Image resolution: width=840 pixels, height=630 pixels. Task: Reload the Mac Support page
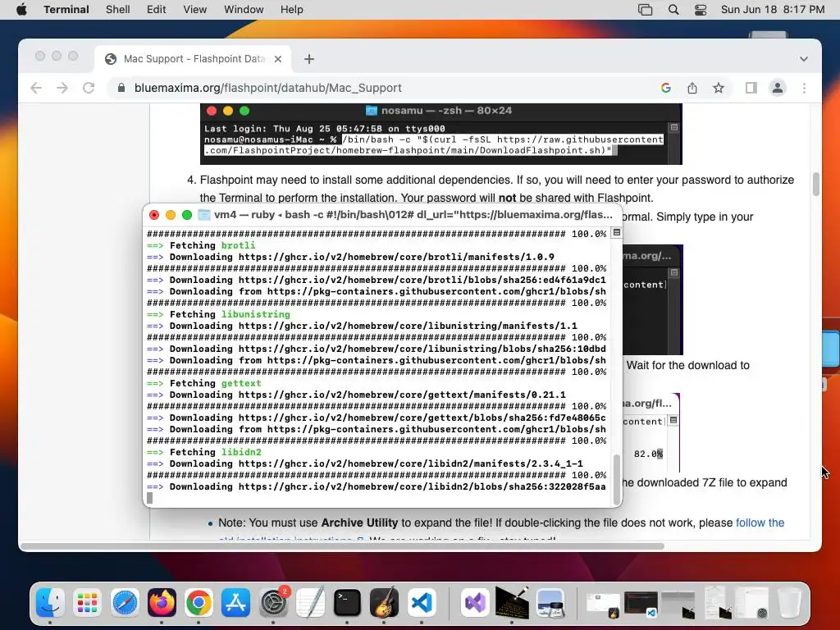coord(89,88)
